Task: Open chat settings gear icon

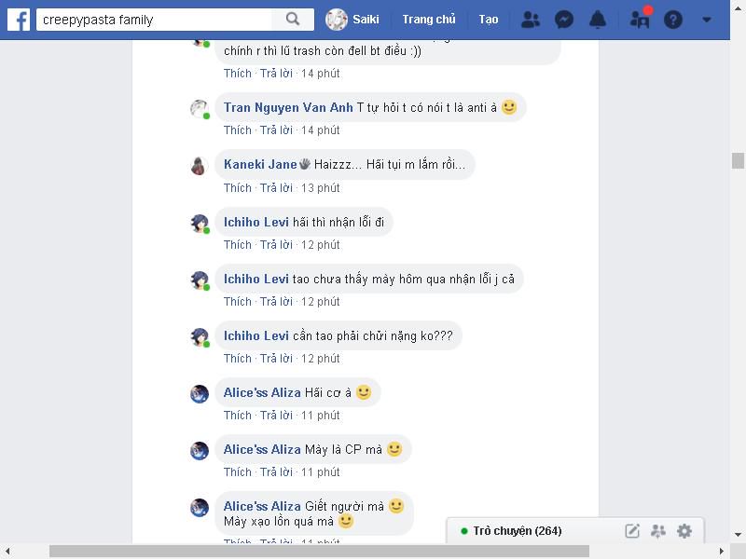Action: 684,530
